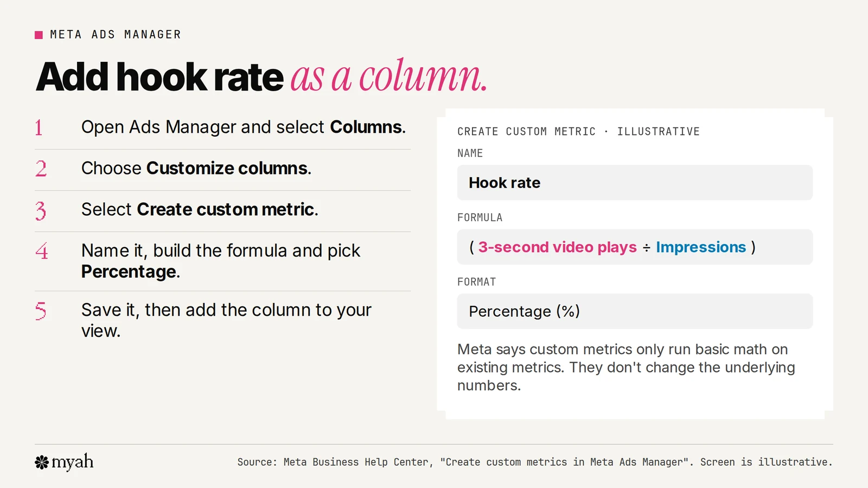Click the NAME field label
Screen dimensions: 868x488
tap(470, 153)
